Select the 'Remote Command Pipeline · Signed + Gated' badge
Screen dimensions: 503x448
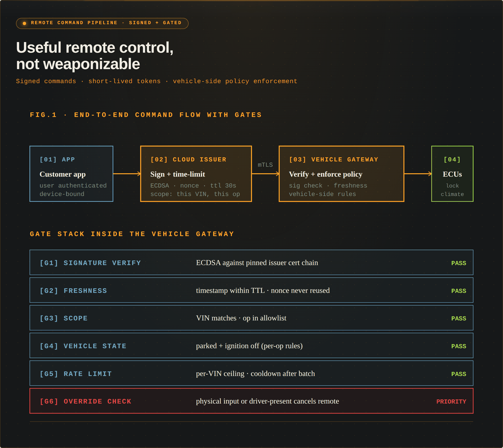pyautogui.click(x=102, y=23)
